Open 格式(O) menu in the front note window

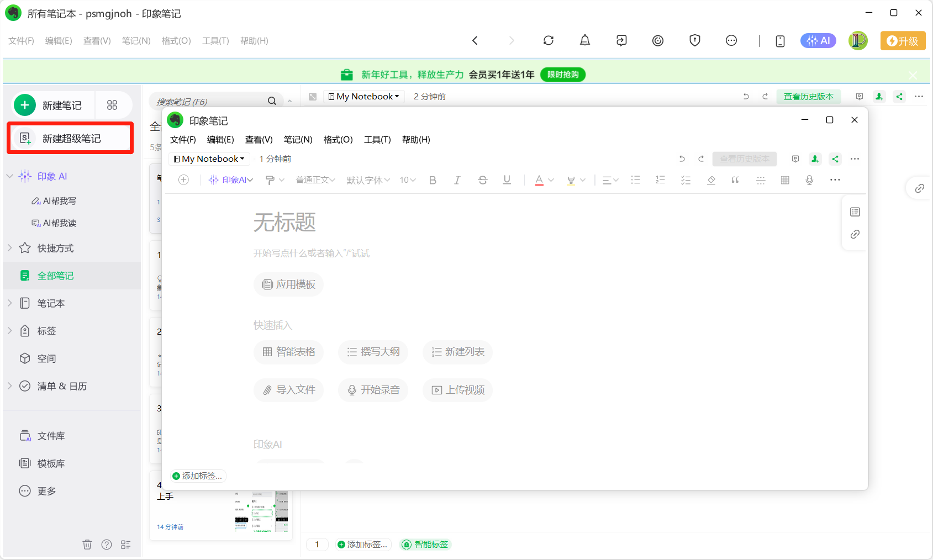pyautogui.click(x=338, y=140)
